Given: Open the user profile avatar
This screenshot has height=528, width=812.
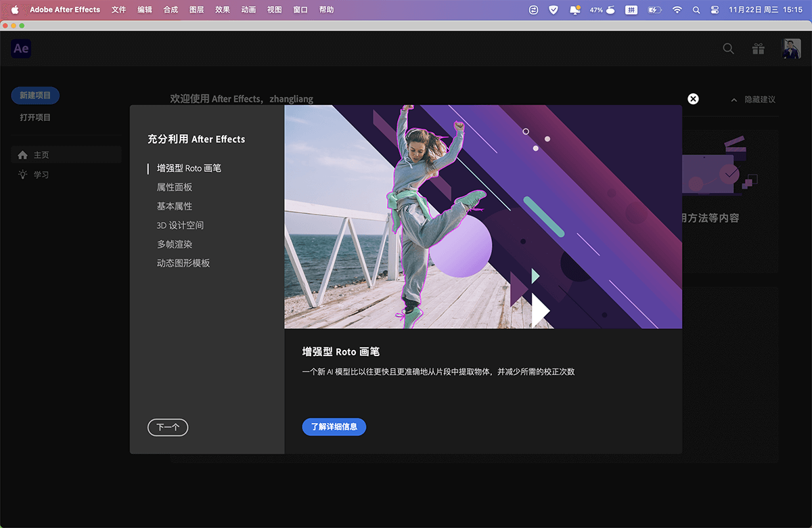Looking at the screenshot, I should click(792, 49).
